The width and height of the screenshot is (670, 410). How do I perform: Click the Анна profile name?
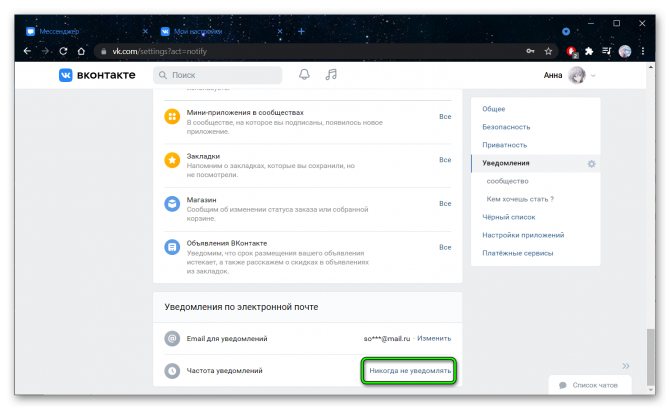(553, 76)
